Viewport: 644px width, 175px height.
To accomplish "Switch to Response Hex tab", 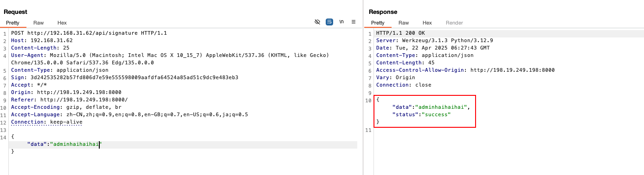I will click(427, 23).
